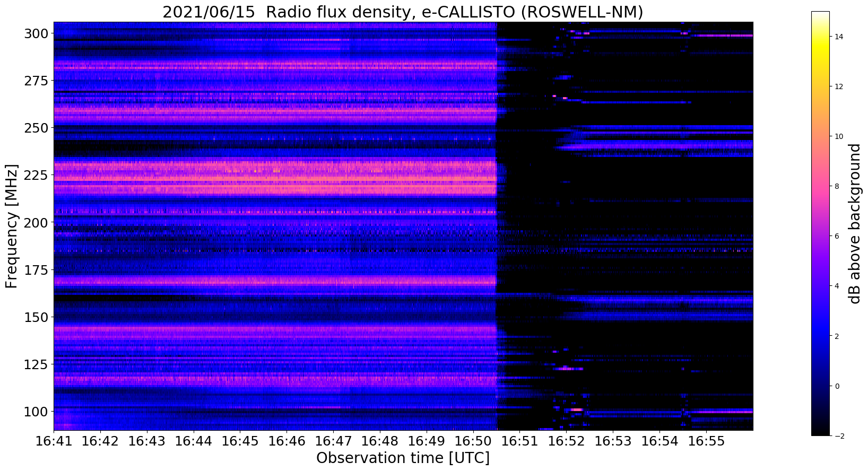The height and width of the screenshot is (471, 868).
Task: Click the colorbar tick label 12
Action: (839, 86)
